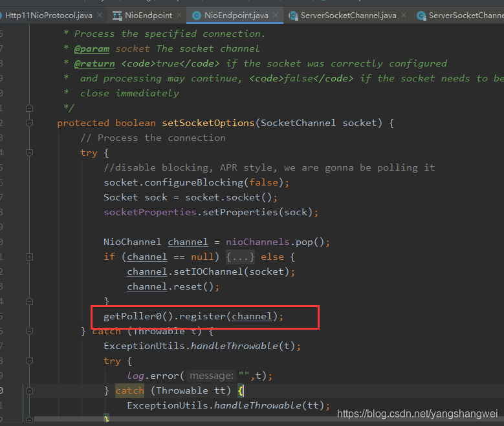Click the file icon on the ServerSocketChannel.java tab
Screen dimensions: 504x426
292,15
